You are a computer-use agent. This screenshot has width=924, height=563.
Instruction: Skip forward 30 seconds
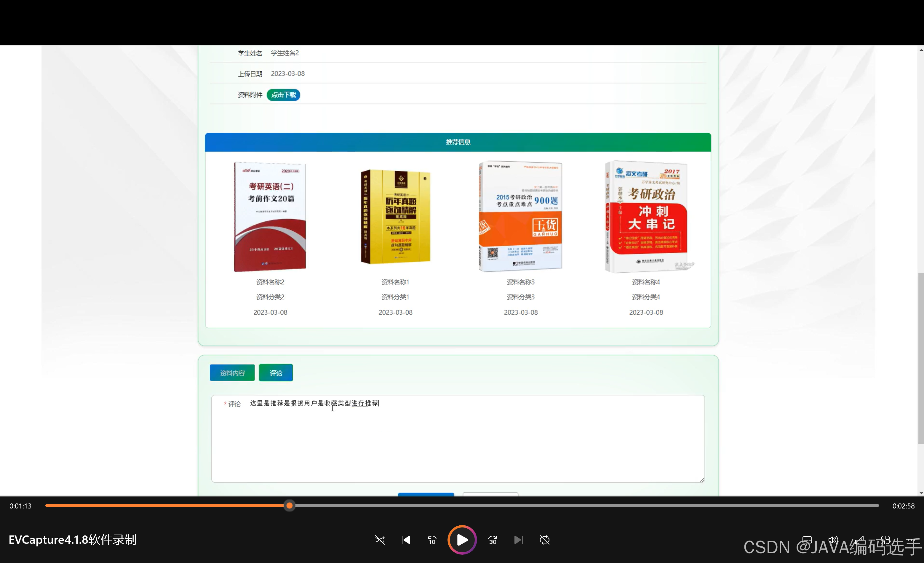point(492,540)
